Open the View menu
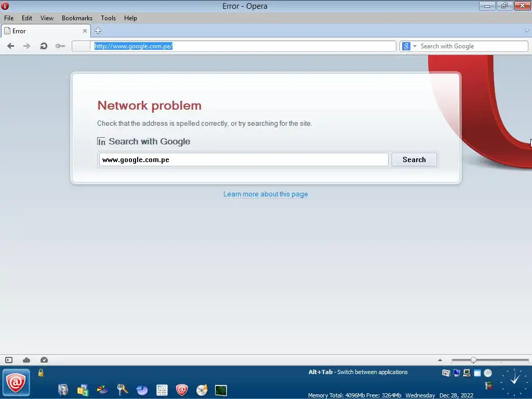The height and width of the screenshot is (399, 532). (x=47, y=18)
